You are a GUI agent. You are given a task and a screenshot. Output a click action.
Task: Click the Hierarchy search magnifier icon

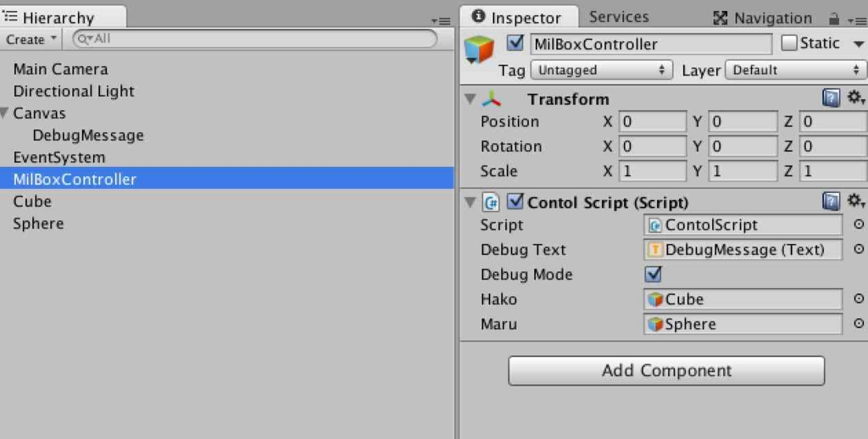click(85, 39)
